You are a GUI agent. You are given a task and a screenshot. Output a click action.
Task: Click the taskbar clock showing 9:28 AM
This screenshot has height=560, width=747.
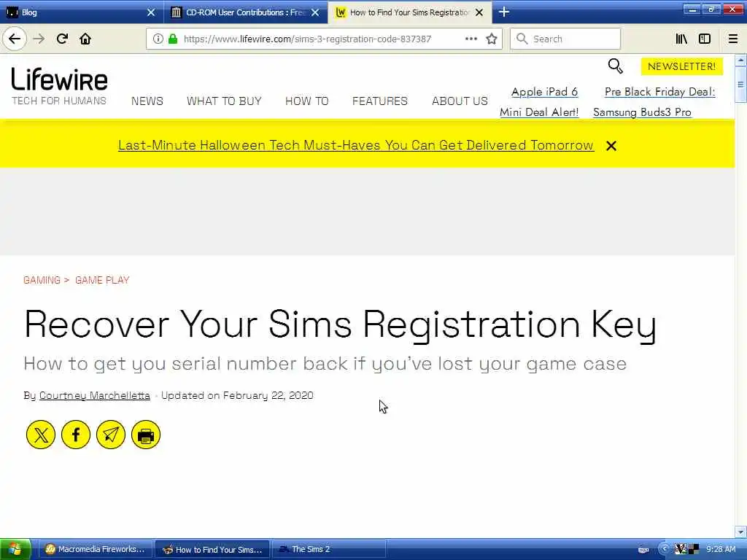point(721,549)
